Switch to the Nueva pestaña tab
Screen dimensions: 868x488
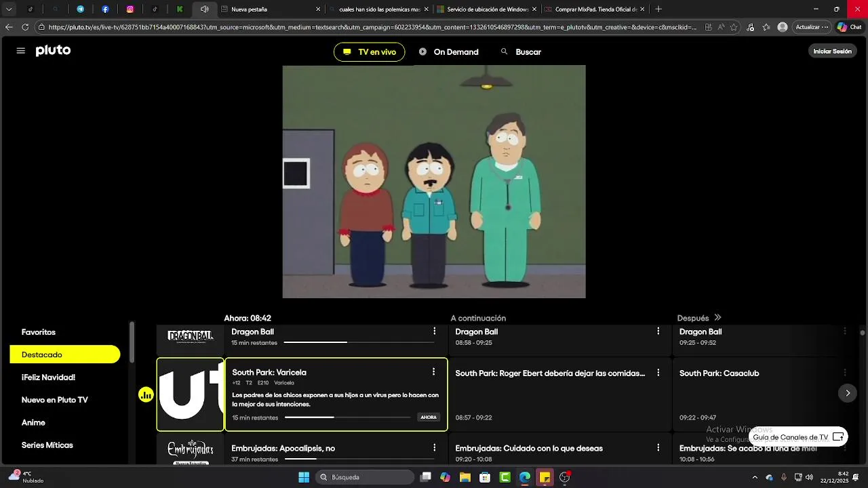270,9
